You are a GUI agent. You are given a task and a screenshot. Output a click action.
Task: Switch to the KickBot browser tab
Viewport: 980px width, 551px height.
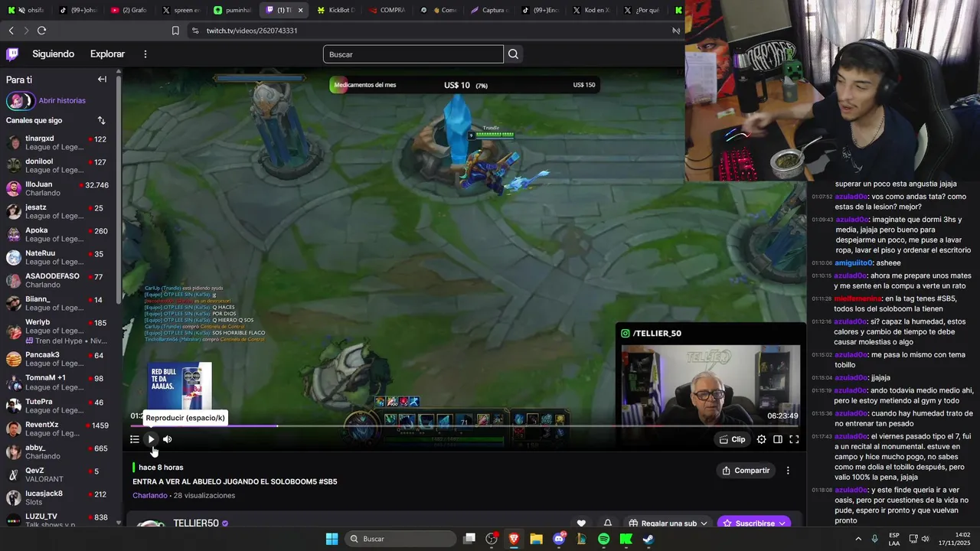(336, 10)
